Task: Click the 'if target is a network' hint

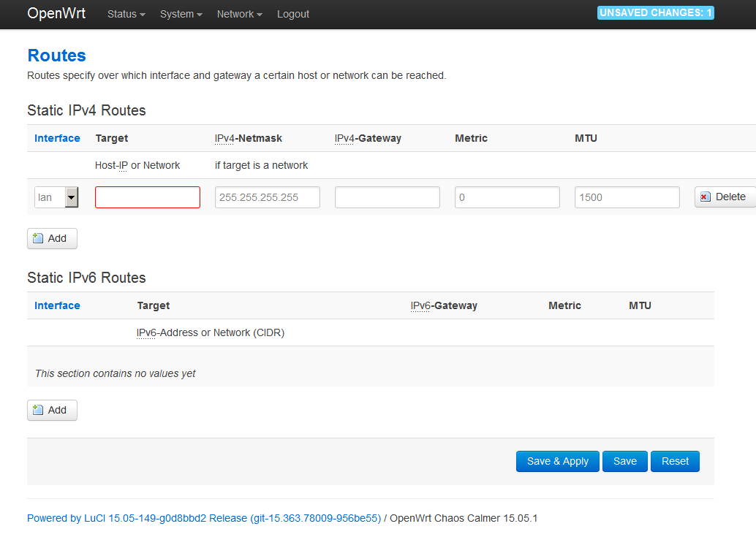Action: (261, 165)
